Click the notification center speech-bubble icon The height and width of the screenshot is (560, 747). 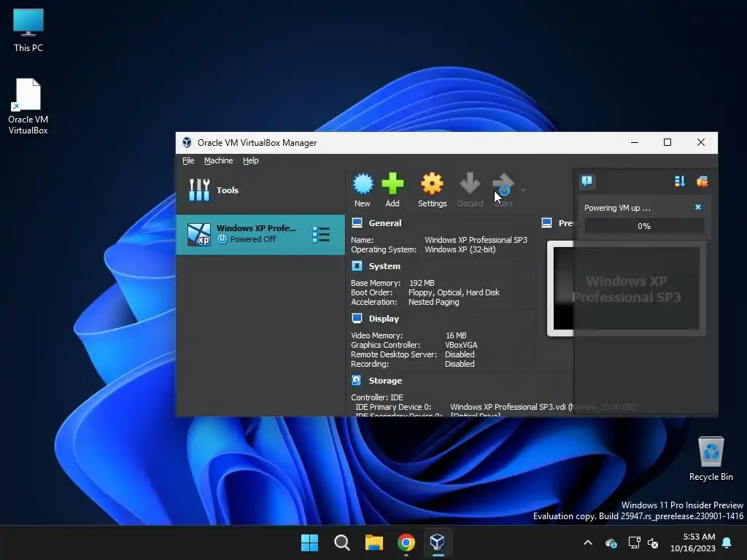587,181
